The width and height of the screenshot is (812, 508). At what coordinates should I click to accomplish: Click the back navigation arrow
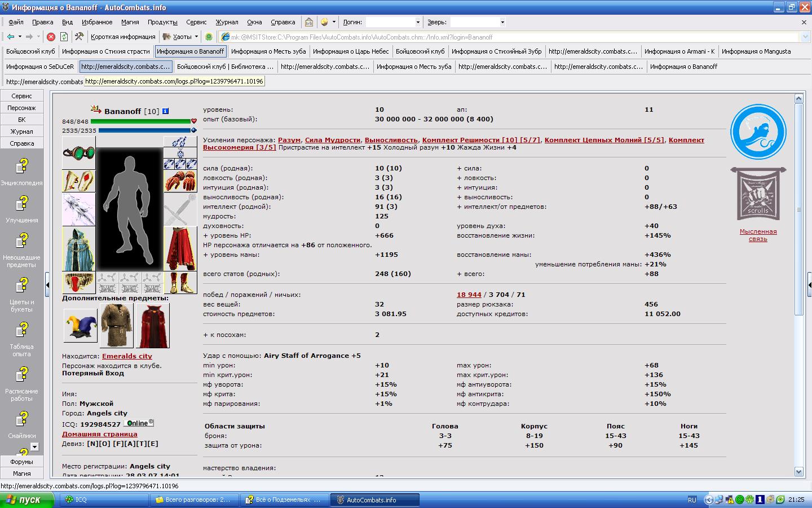pyautogui.click(x=11, y=37)
